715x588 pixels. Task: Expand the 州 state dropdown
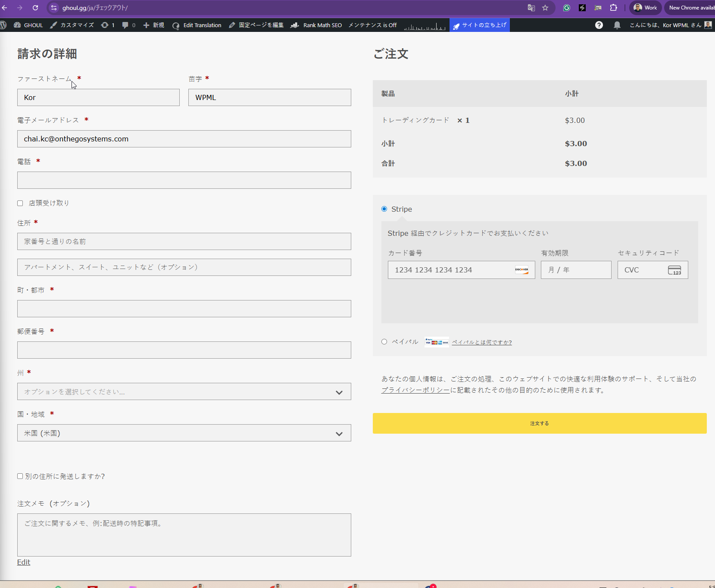(x=184, y=391)
